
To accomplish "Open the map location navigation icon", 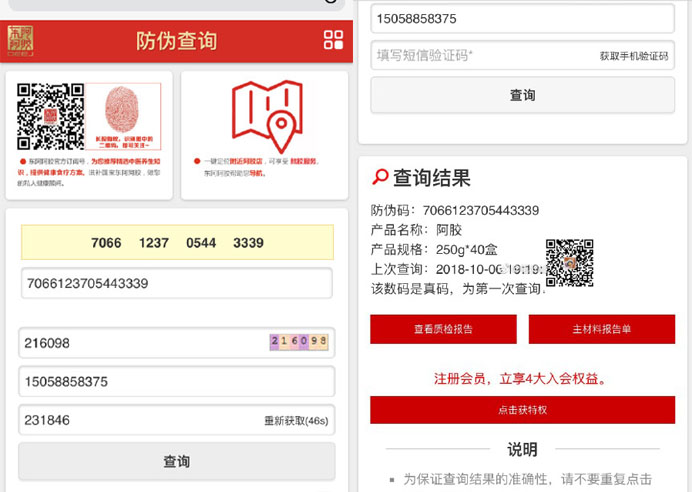I will click(x=267, y=116).
